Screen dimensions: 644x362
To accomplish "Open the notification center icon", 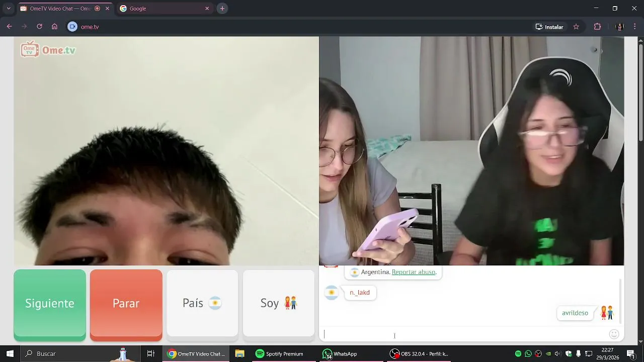I will click(631, 354).
